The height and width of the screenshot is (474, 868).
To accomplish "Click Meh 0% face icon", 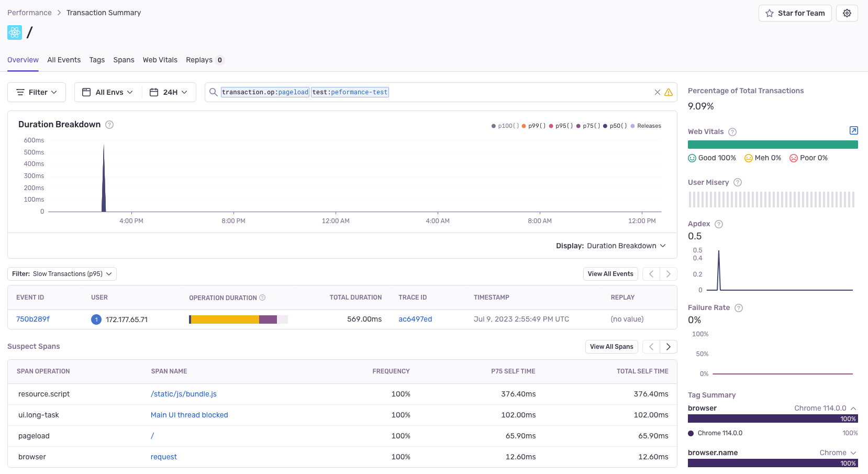I will tap(749, 158).
